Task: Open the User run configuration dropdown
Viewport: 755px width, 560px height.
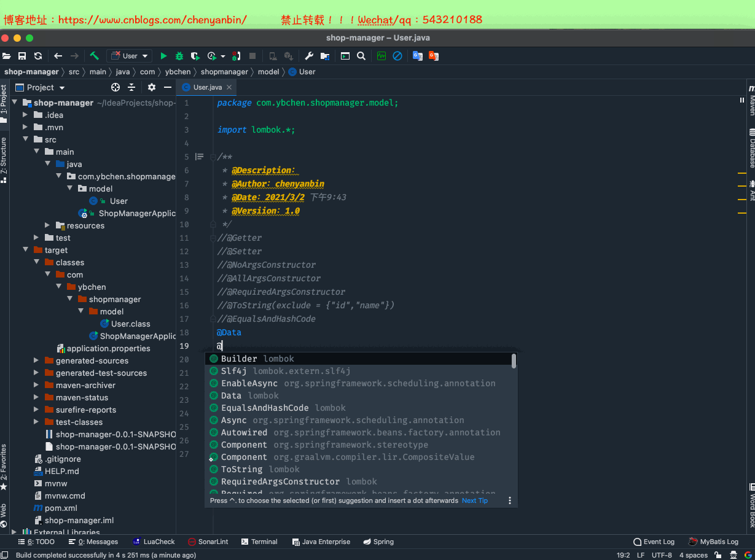Action: (129, 56)
